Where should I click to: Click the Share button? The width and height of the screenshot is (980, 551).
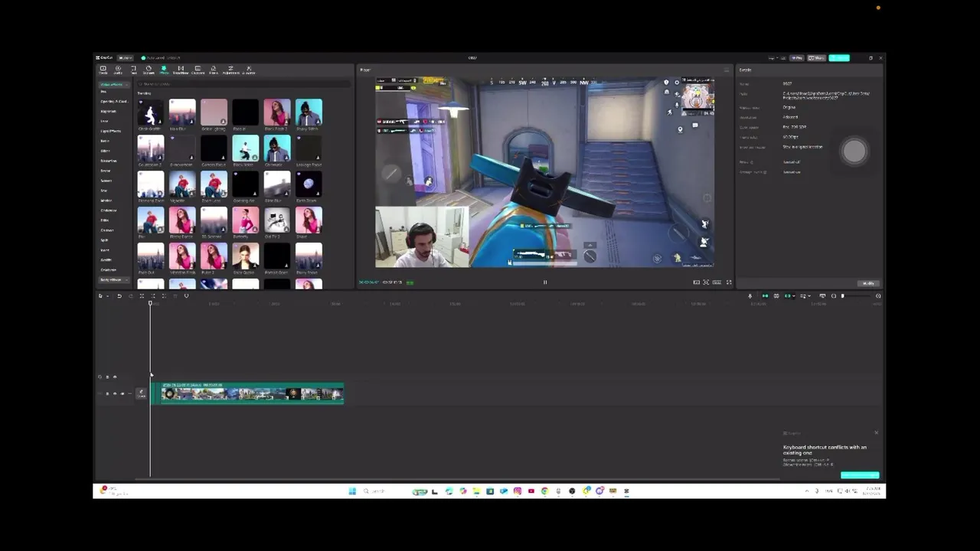point(817,57)
